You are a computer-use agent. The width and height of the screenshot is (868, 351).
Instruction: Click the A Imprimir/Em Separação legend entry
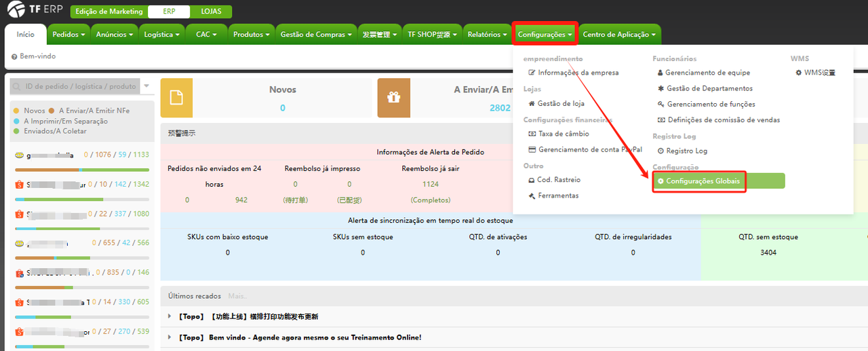point(60,121)
